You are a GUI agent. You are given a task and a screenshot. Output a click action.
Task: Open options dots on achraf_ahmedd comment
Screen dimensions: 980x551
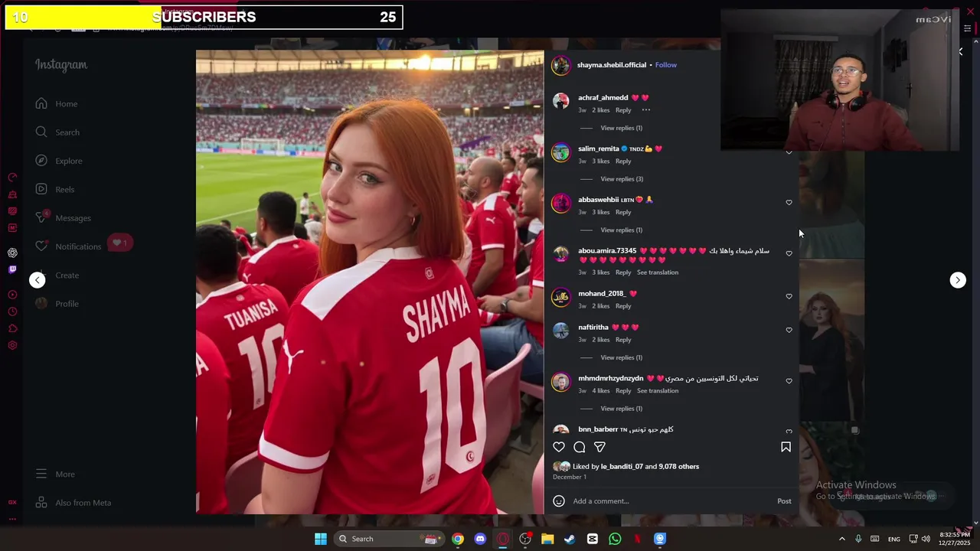coord(646,110)
